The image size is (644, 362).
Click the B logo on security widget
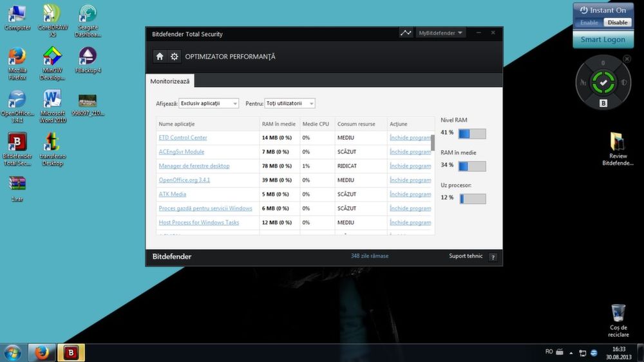pyautogui.click(x=603, y=103)
